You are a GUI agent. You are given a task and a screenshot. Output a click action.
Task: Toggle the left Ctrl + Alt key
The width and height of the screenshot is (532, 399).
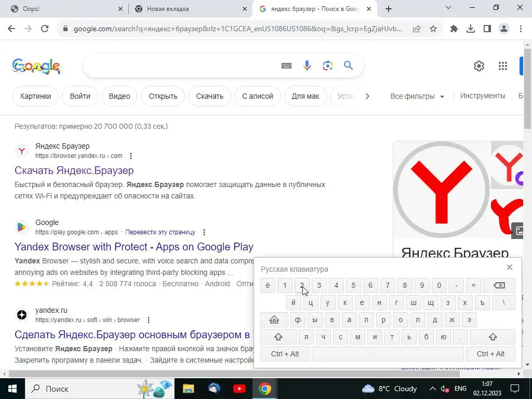coord(285,354)
